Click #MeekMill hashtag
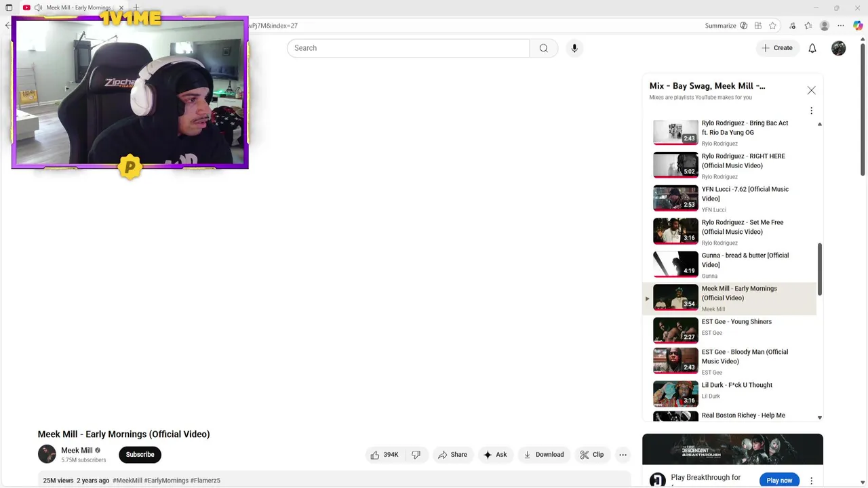Viewport: 868px width, 488px height. pos(127,481)
